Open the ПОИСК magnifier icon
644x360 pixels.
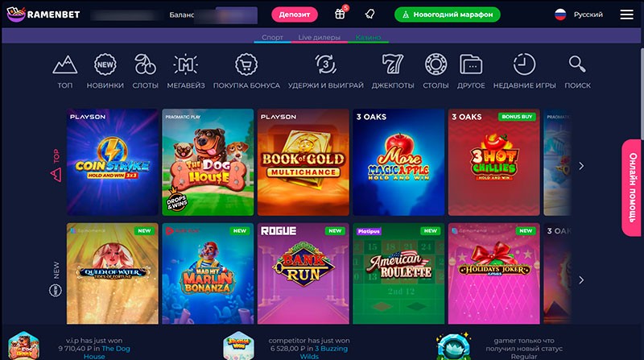(x=577, y=64)
